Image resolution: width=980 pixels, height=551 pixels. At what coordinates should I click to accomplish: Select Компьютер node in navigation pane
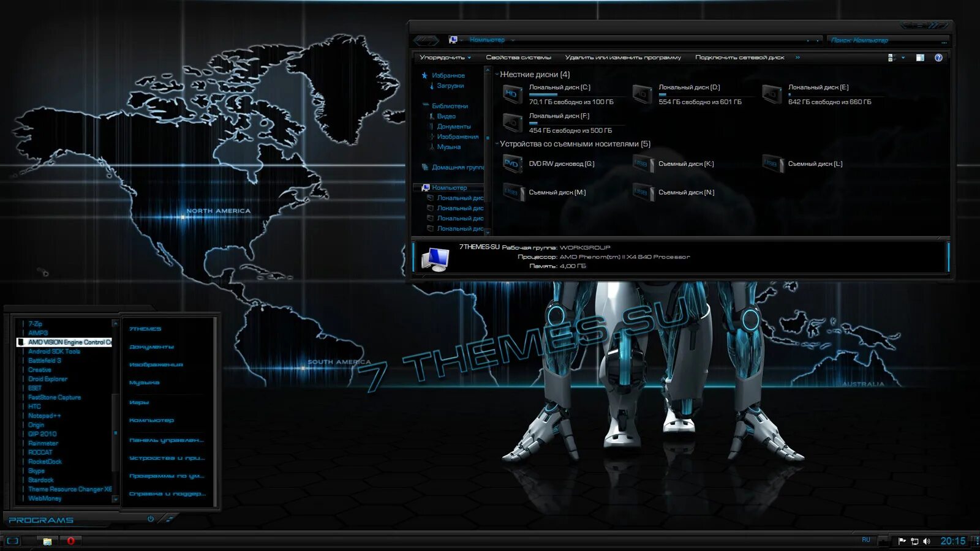449,188
